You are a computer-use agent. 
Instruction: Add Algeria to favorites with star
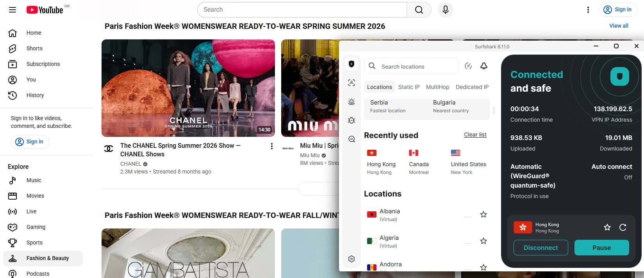[483, 241]
